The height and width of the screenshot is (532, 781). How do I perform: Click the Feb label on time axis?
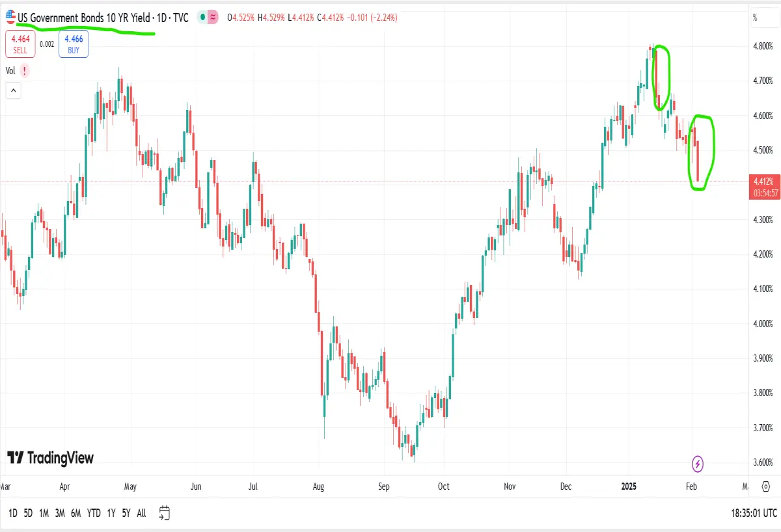click(x=692, y=486)
